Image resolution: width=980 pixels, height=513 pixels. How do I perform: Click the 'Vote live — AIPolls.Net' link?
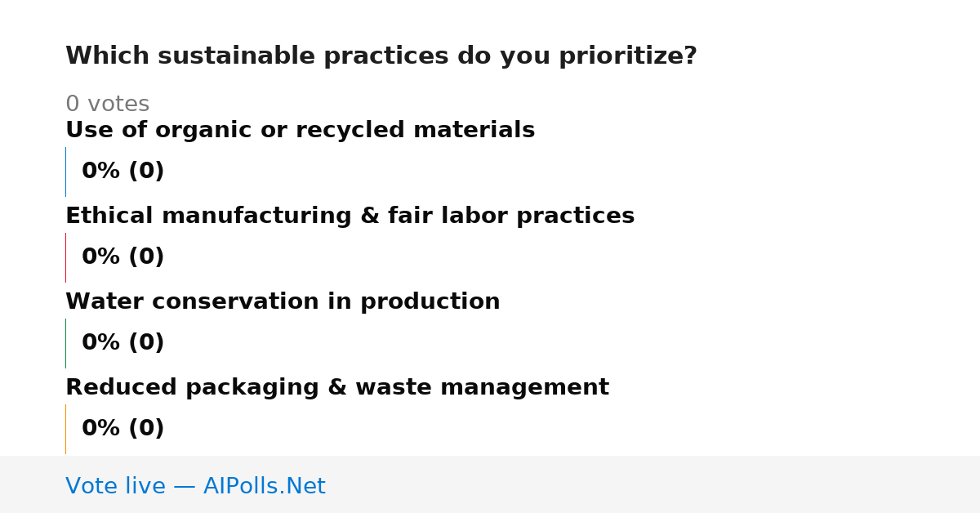tap(195, 487)
